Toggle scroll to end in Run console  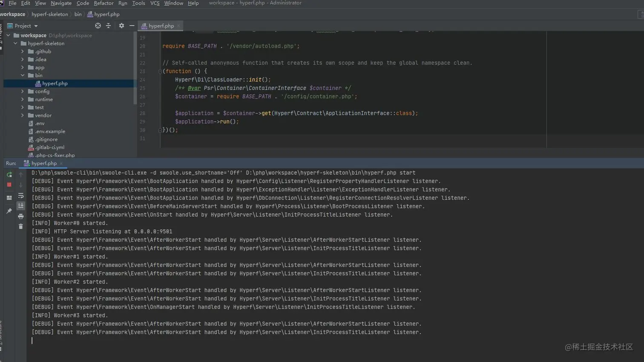tap(20, 206)
